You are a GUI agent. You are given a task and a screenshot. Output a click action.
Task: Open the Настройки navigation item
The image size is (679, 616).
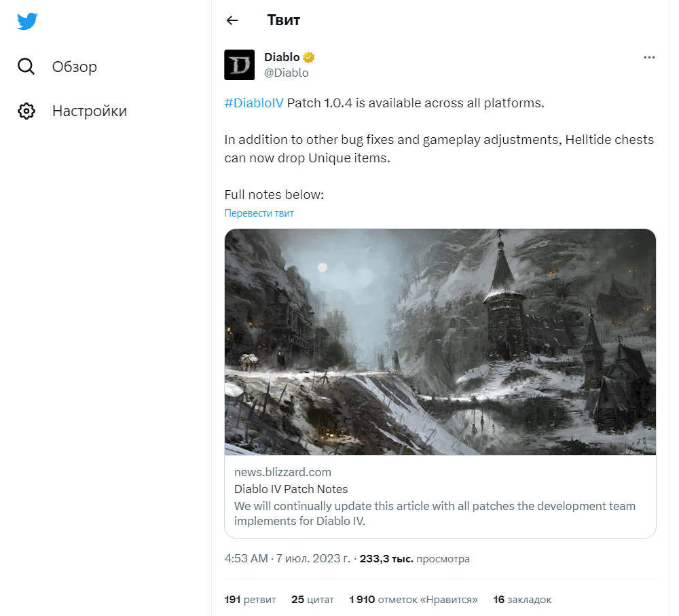89,111
